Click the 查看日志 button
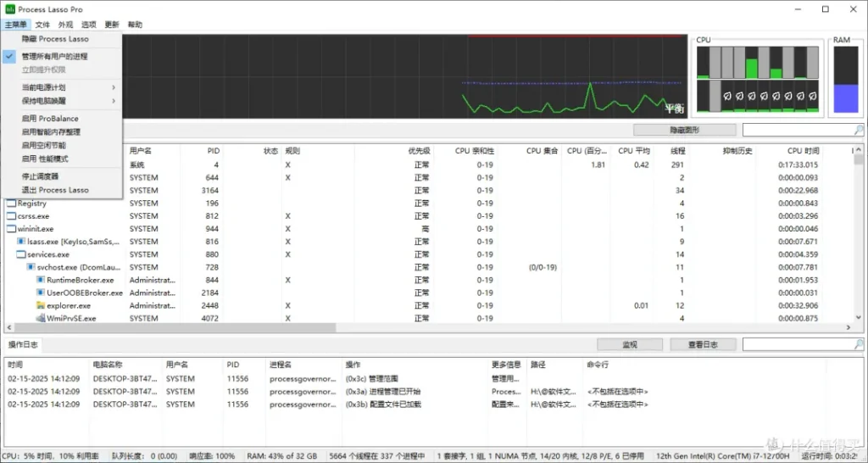The image size is (868, 463). [x=703, y=344]
